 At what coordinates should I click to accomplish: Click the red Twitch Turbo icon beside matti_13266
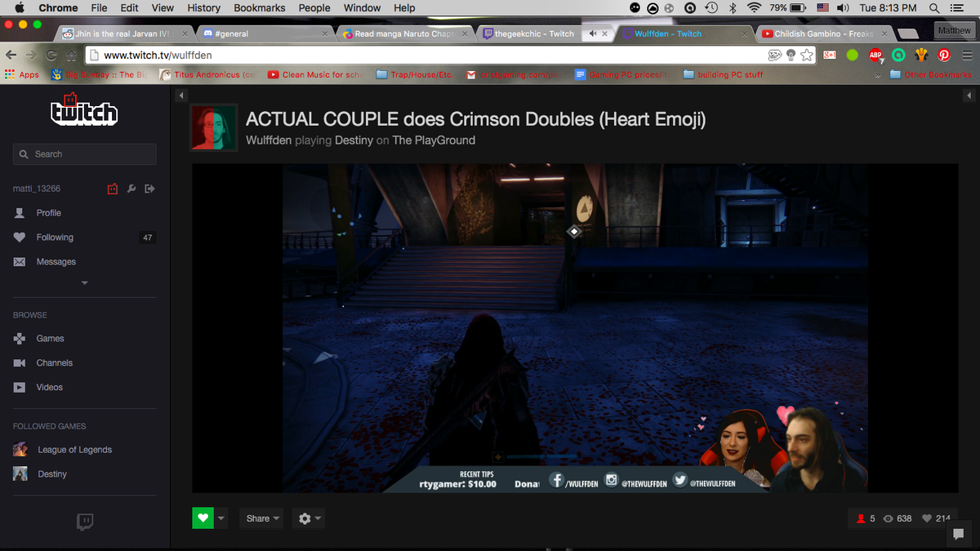[x=113, y=189]
